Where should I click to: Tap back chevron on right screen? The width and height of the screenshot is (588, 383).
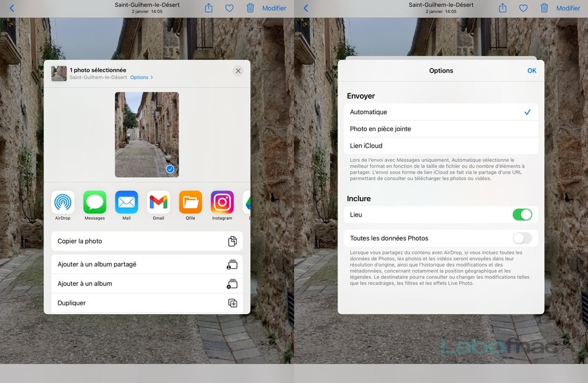tap(306, 8)
